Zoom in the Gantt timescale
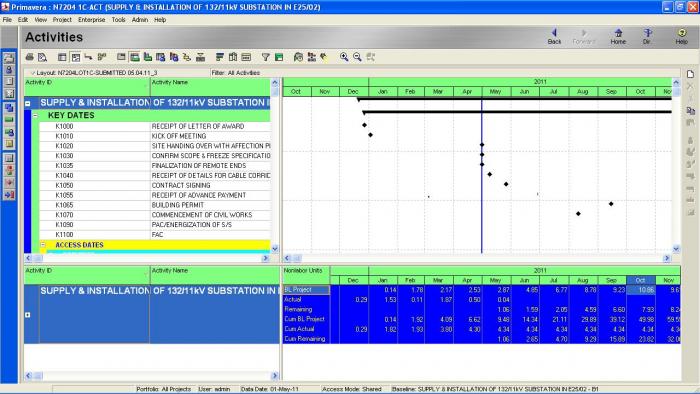This screenshot has height=394, width=700. (x=344, y=57)
